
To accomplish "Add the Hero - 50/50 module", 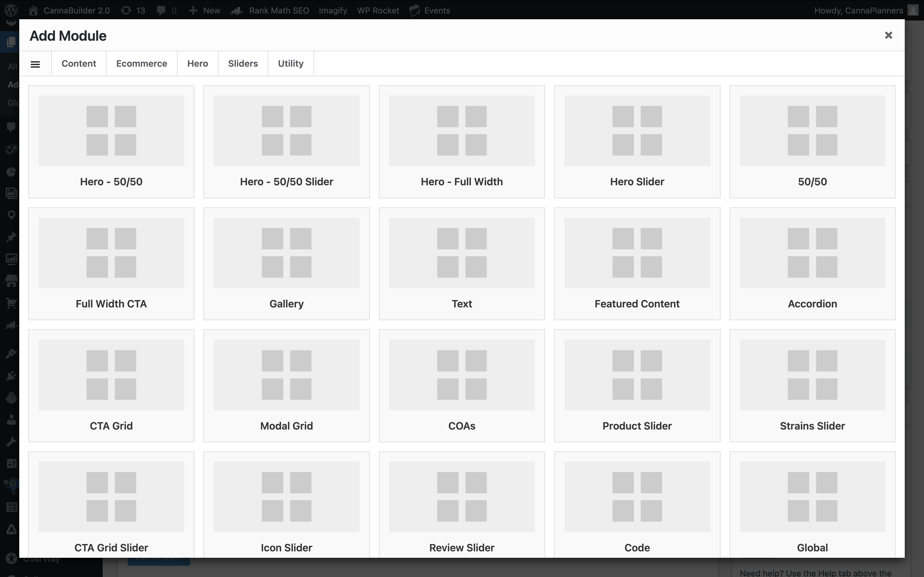I will coord(111,142).
